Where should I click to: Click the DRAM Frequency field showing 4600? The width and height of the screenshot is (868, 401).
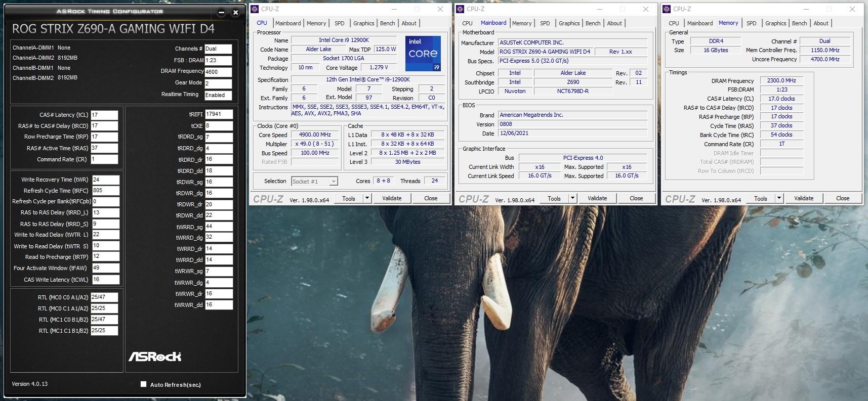click(x=218, y=72)
